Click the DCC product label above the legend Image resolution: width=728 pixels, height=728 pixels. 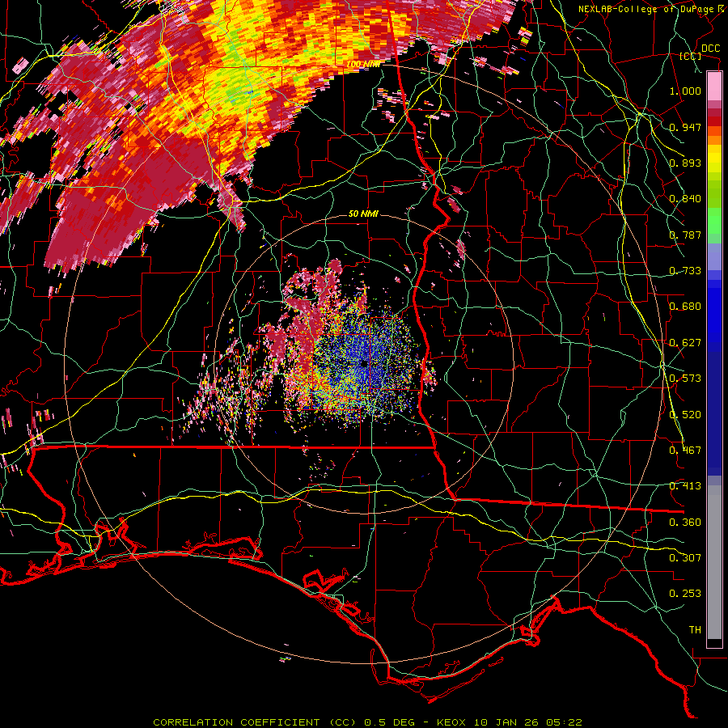[x=710, y=49]
